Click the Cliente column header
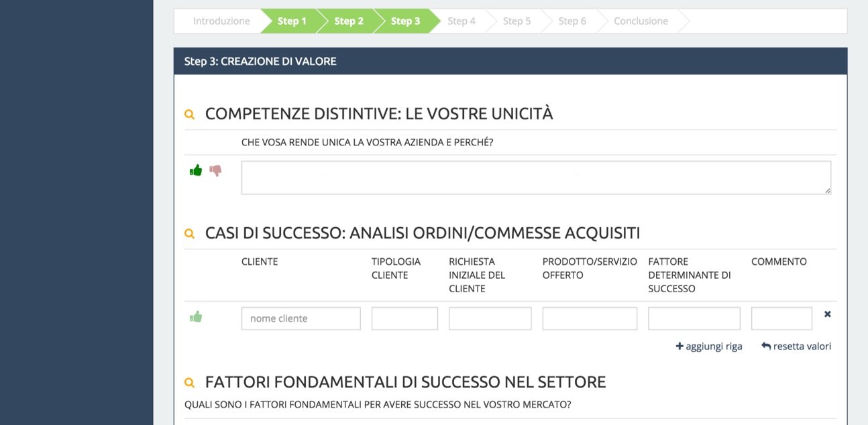Viewport: 868px width, 425px height. click(260, 261)
